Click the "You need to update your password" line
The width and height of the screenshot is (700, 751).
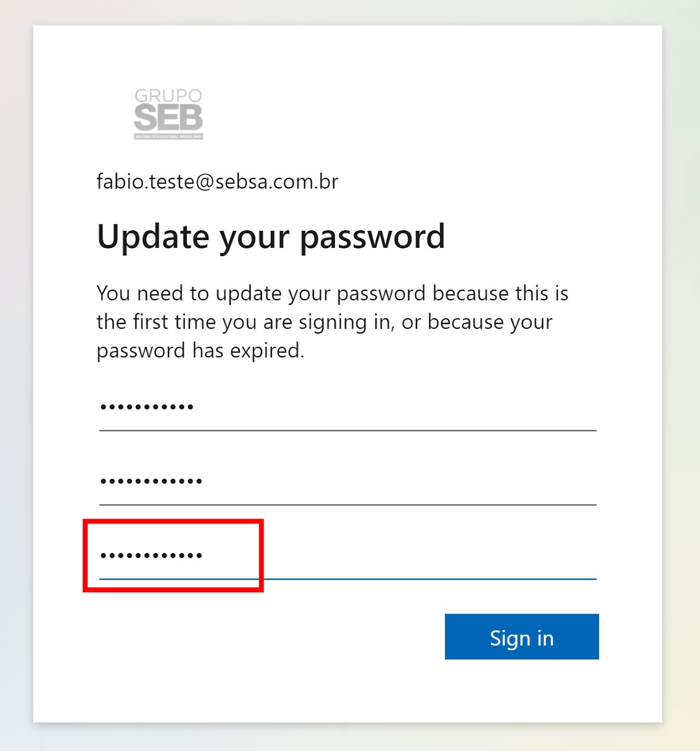point(332,294)
